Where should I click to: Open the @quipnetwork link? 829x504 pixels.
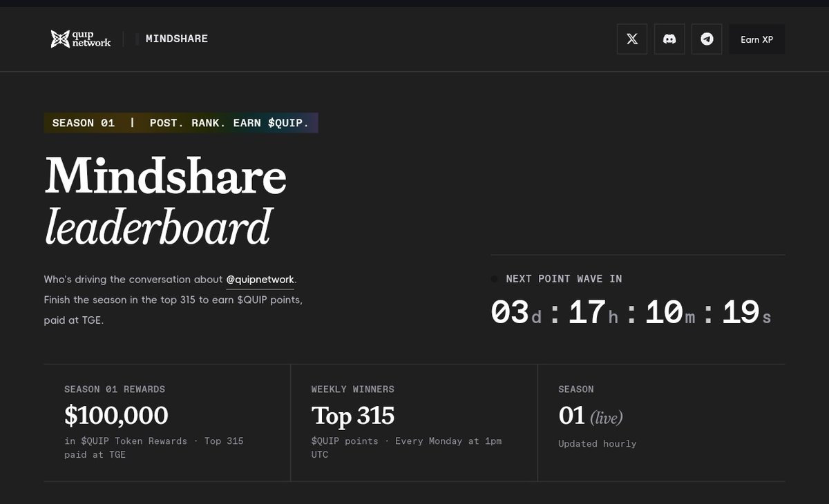pos(260,280)
